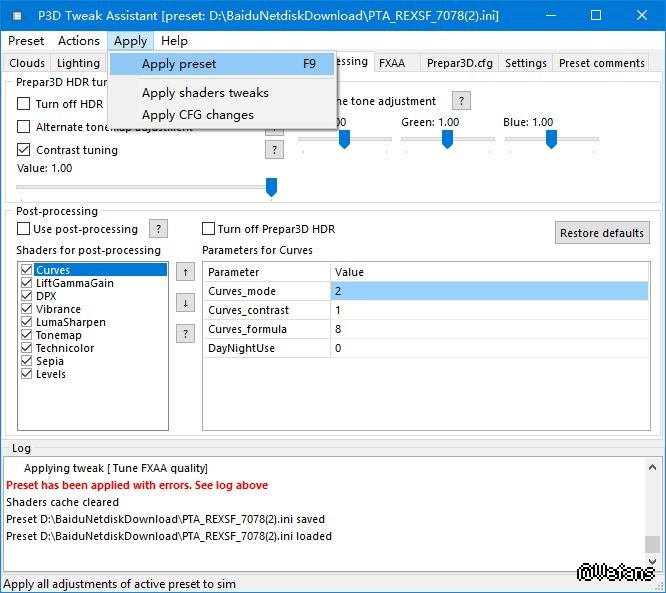
Task: Click the Contrast tuning help button
Action: pyautogui.click(x=274, y=150)
